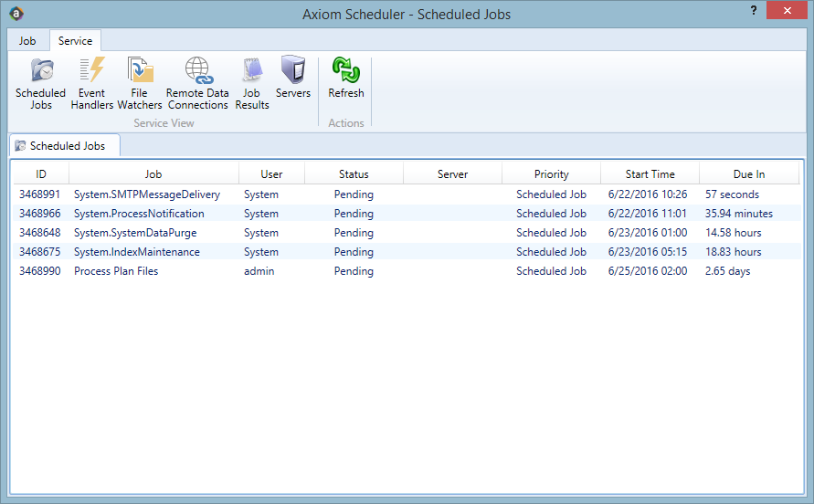Click Pending status of SystemDataPurge row
814x504 pixels.
point(354,233)
